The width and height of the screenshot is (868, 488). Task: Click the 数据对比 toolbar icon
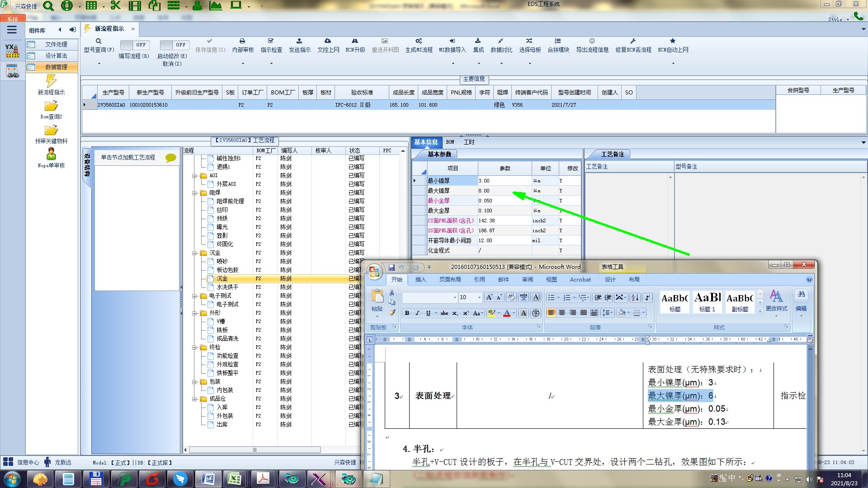pyautogui.click(x=501, y=41)
